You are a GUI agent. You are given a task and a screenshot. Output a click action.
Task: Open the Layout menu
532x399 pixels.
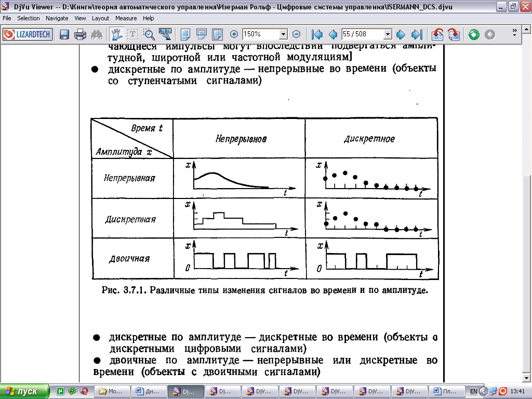(x=100, y=18)
